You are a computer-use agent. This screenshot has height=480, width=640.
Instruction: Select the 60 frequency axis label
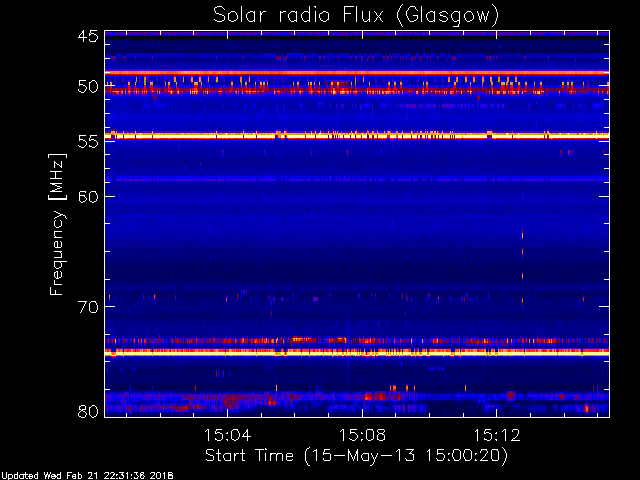[x=88, y=196]
